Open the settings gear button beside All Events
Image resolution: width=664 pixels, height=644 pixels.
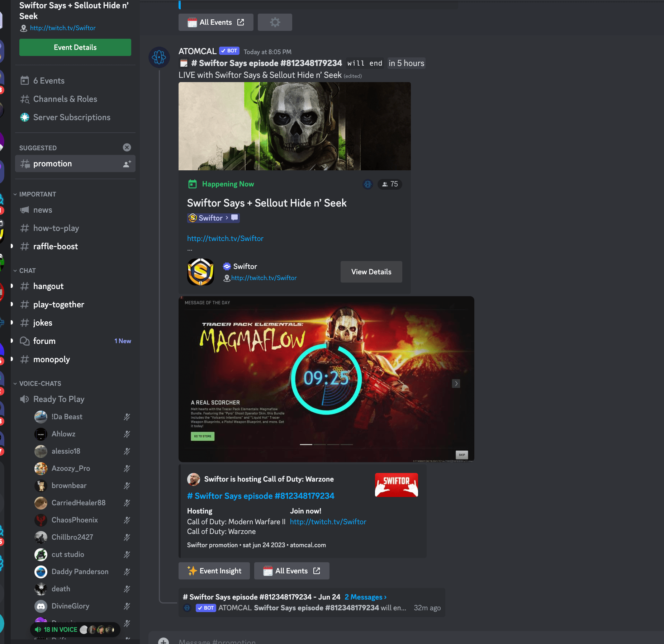[275, 22]
